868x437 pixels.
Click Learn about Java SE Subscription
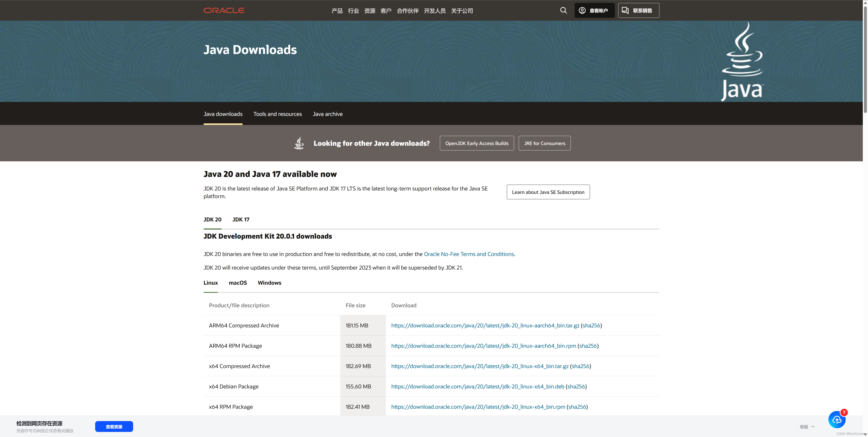pos(548,192)
